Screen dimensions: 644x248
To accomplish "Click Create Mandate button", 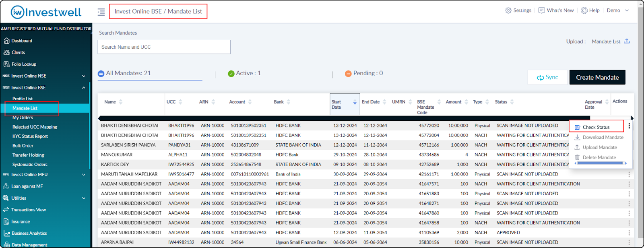I will tap(597, 77).
